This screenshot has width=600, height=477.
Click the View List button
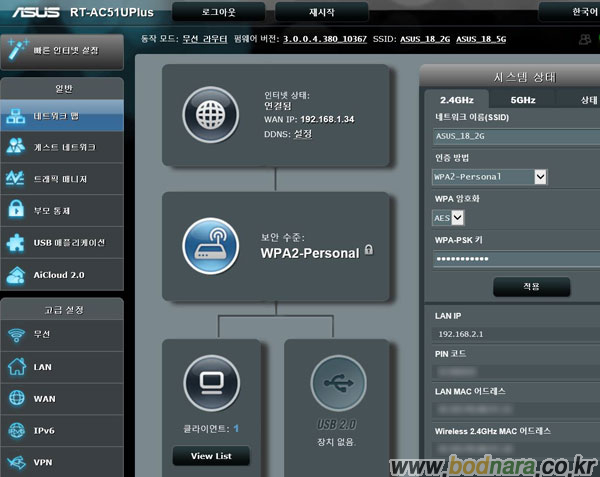(x=211, y=456)
